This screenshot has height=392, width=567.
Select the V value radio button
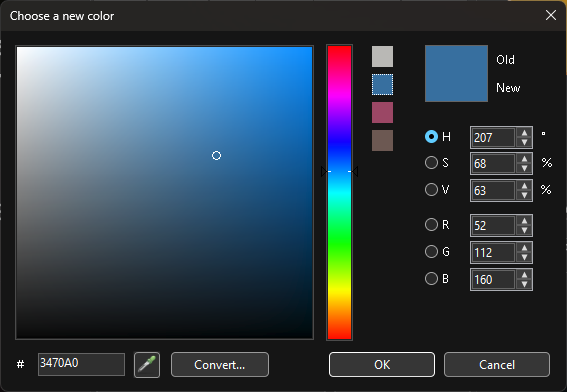click(431, 189)
